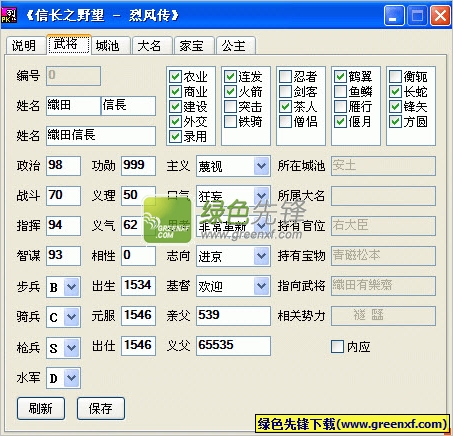
Task: Click the 元服 year field
Action: coord(138,315)
